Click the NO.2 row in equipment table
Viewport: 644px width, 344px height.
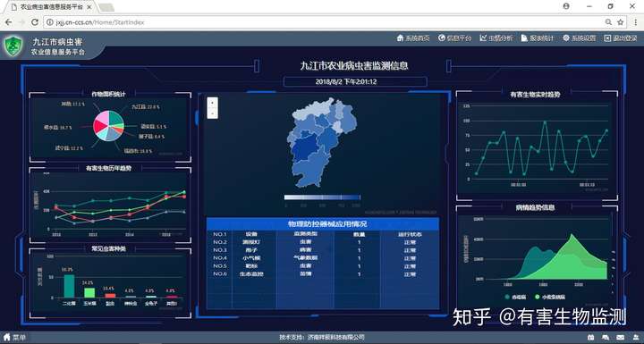click(322, 242)
